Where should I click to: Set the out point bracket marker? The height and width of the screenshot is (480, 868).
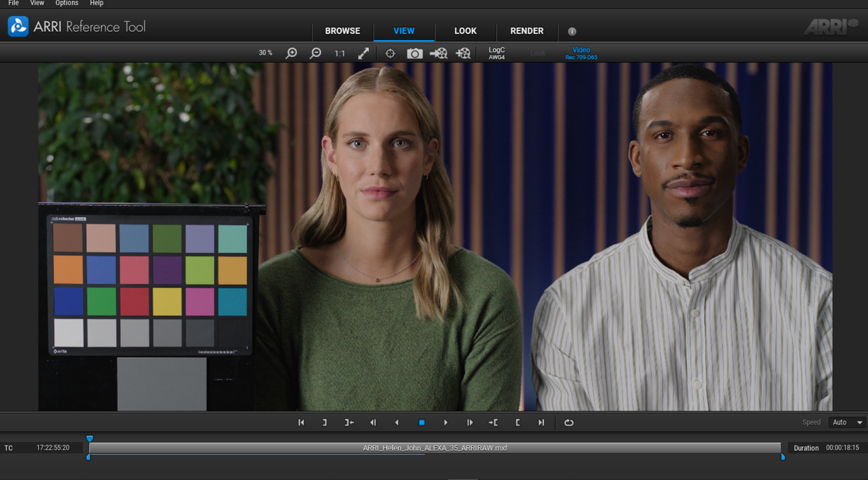325,422
